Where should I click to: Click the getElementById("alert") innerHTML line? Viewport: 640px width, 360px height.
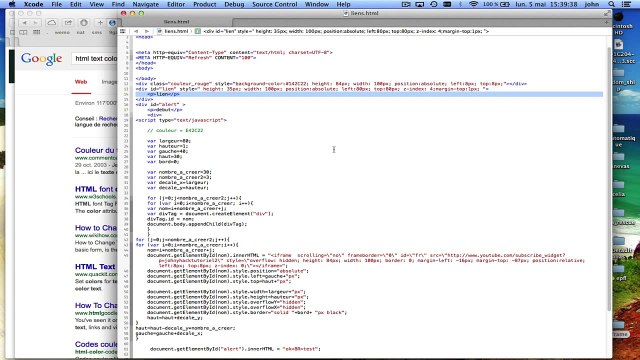click(x=235, y=349)
